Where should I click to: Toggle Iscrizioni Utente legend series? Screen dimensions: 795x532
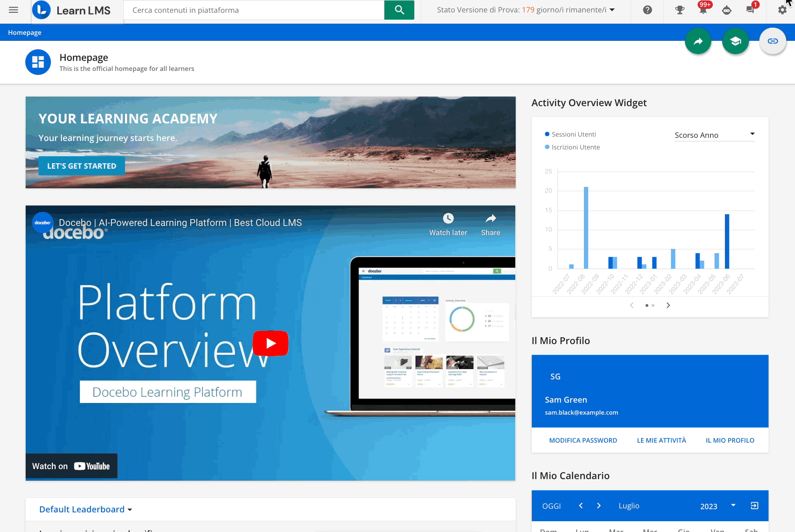pyautogui.click(x=572, y=147)
